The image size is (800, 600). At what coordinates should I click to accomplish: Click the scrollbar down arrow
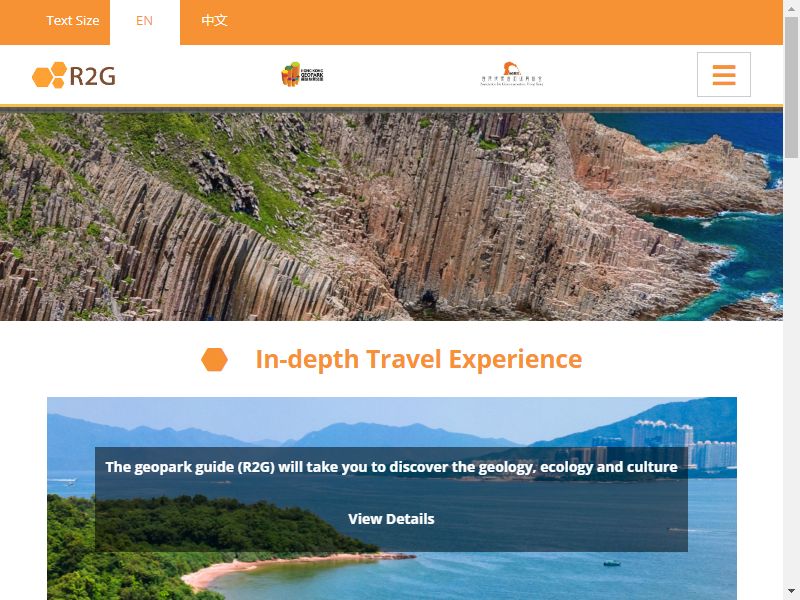(791, 592)
